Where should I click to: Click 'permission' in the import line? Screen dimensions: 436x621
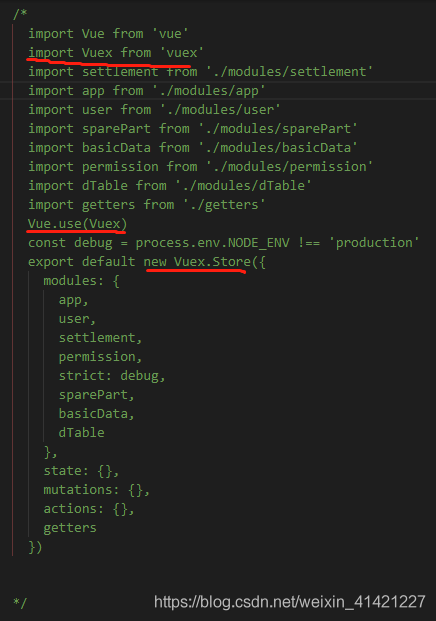click(120, 167)
